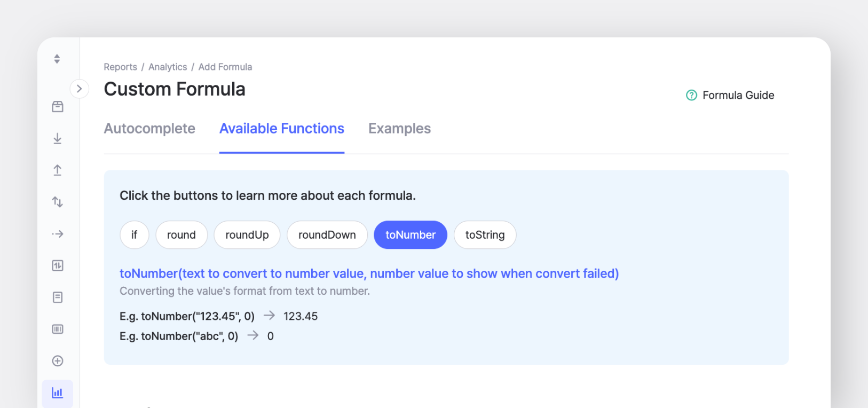Open the inventory box icon in sidebar
The image size is (868, 408).
(x=58, y=107)
